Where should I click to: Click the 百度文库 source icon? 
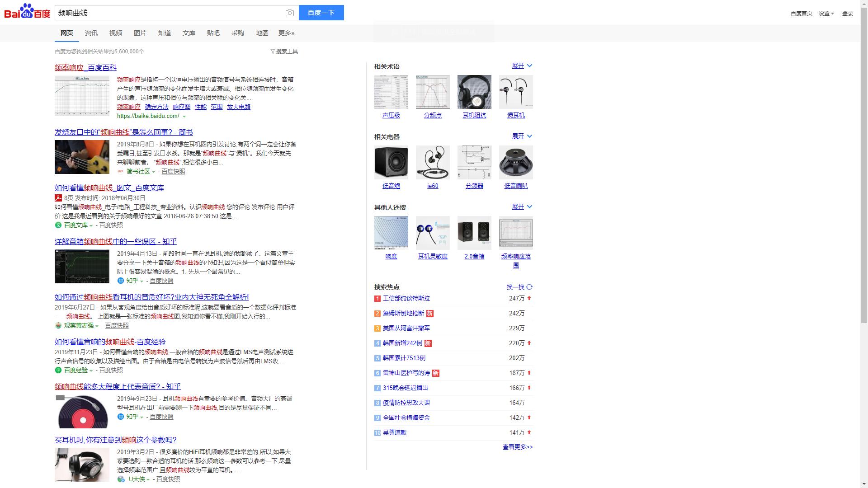[58, 225]
